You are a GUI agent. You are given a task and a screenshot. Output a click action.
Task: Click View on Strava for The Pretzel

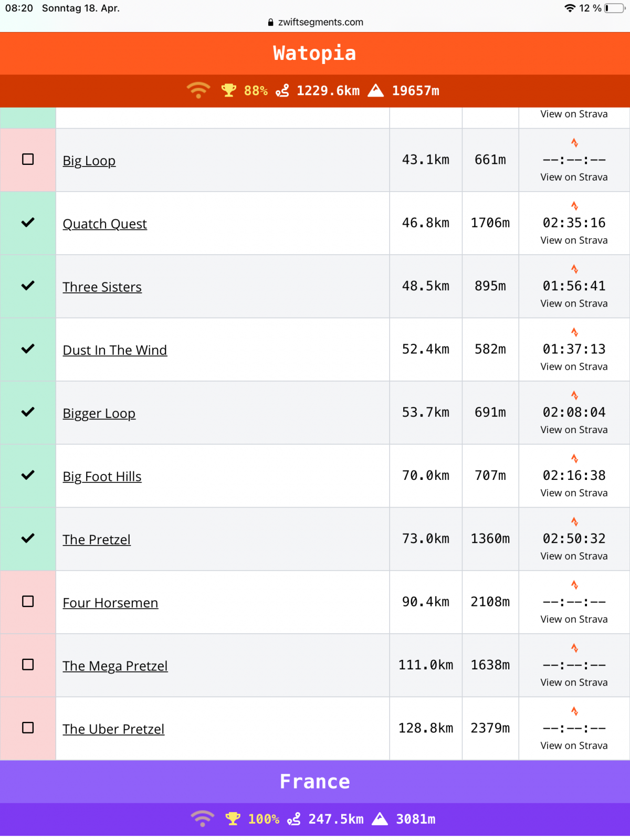(x=574, y=556)
